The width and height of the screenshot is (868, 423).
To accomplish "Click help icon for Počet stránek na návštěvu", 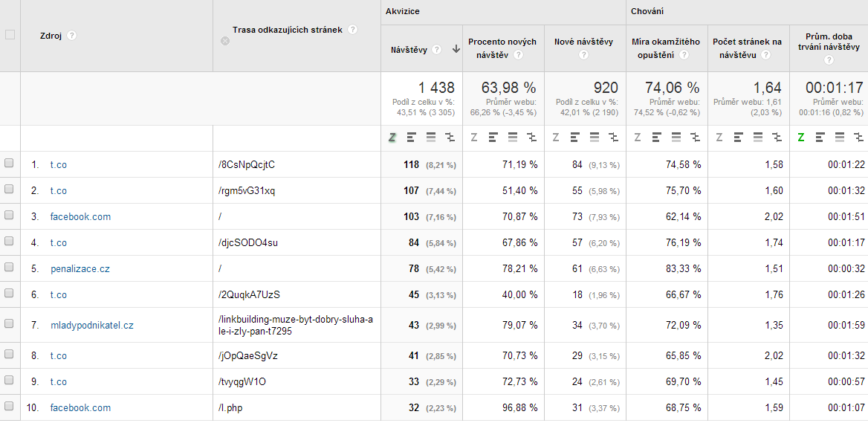I will pyautogui.click(x=765, y=55).
